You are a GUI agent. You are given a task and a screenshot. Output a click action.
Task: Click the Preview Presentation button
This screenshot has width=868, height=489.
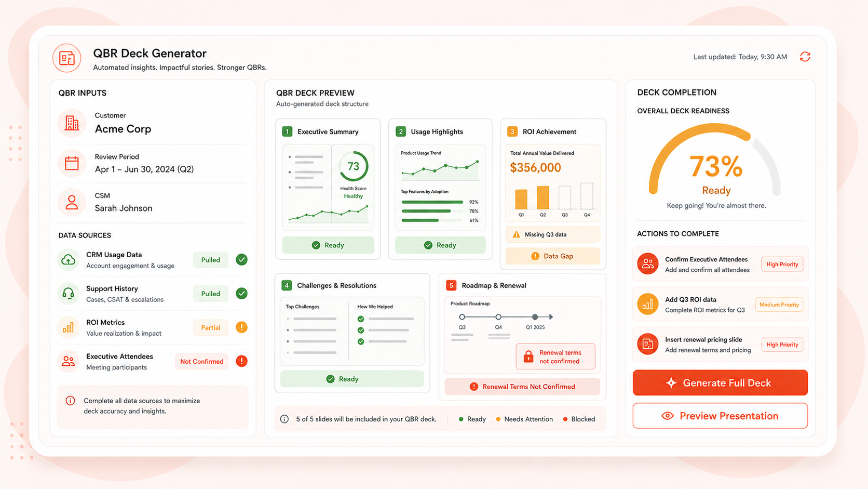coord(720,416)
